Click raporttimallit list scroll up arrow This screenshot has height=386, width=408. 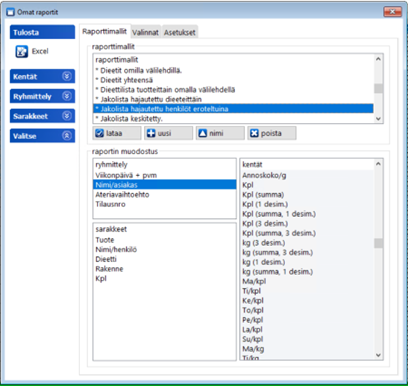(378, 59)
